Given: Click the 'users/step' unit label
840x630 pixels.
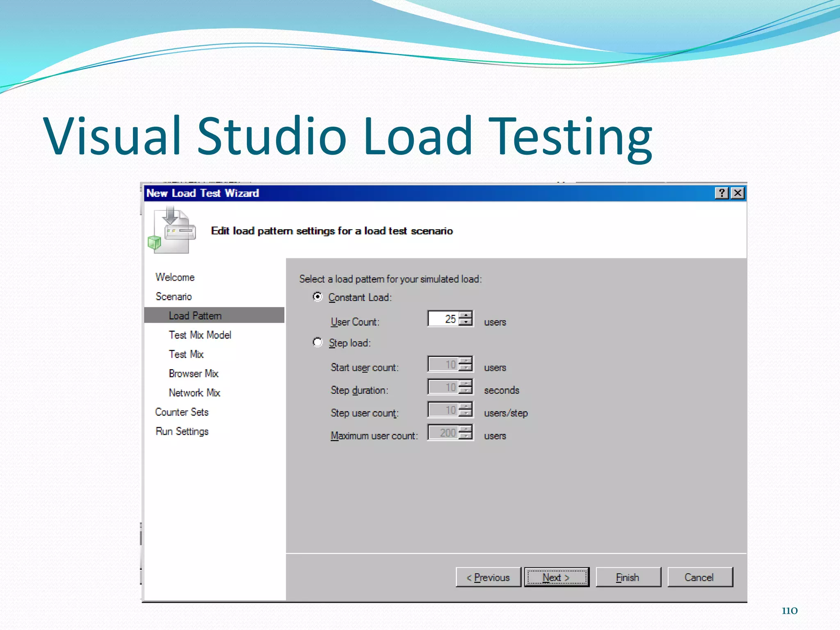Looking at the screenshot, I should coord(506,413).
